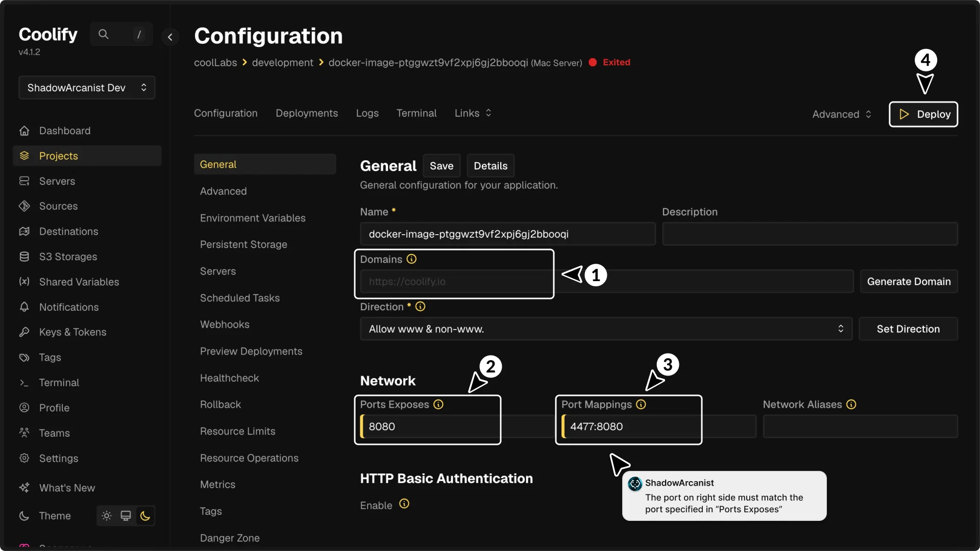The height and width of the screenshot is (551, 980).
Task: Open the top Terminal tab
Action: [416, 113]
